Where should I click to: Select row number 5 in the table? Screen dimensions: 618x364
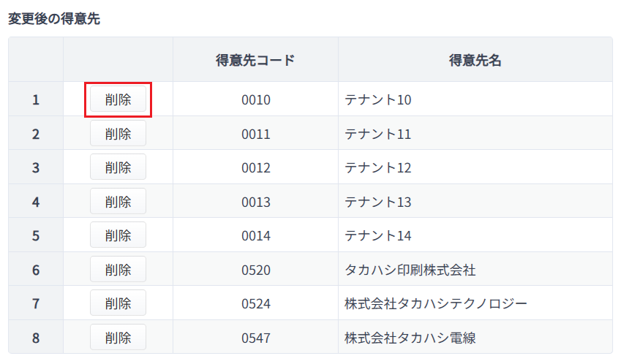(x=36, y=235)
